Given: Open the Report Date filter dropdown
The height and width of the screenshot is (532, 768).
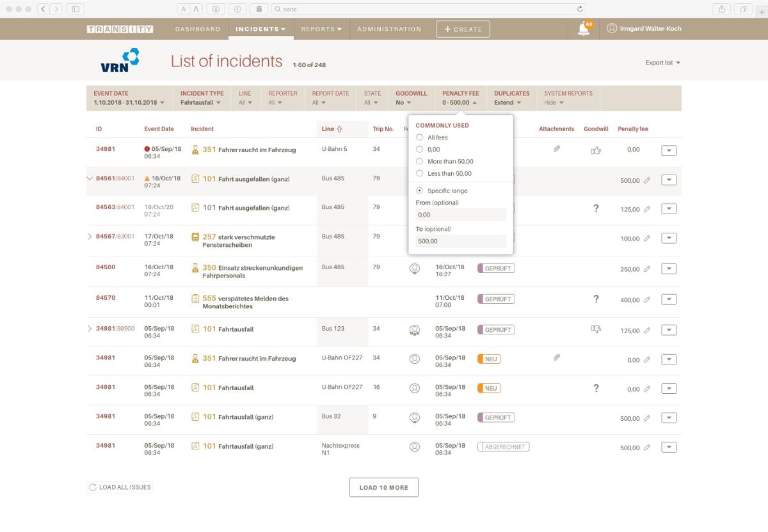Looking at the screenshot, I should pyautogui.click(x=330, y=98).
